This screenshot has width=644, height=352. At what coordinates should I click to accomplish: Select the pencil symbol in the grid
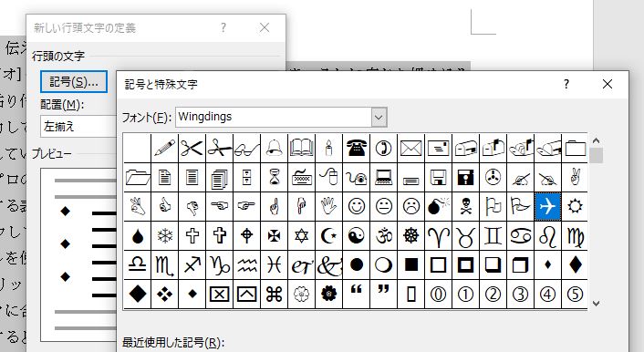pyautogui.click(x=165, y=148)
